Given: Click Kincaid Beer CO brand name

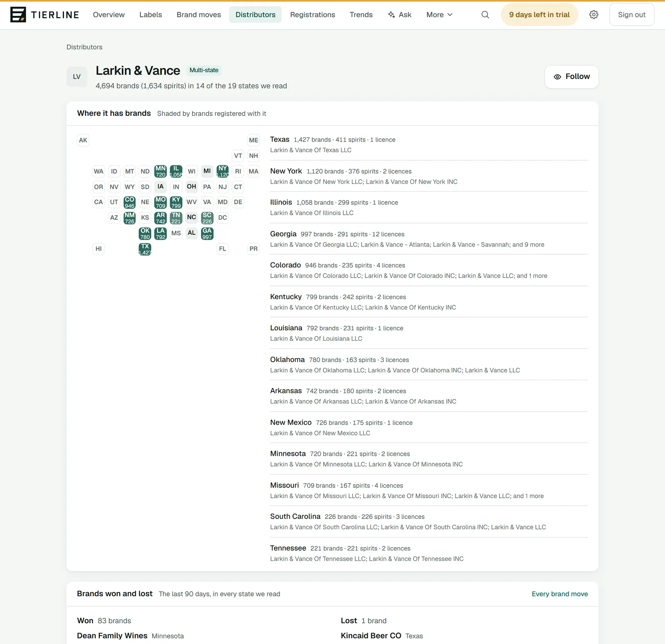Looking at the screenshot, I should [371, 636].
